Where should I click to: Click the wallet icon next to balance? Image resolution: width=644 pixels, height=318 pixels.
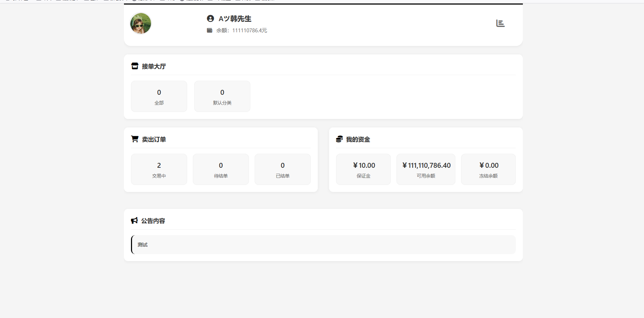pos(210,31)
